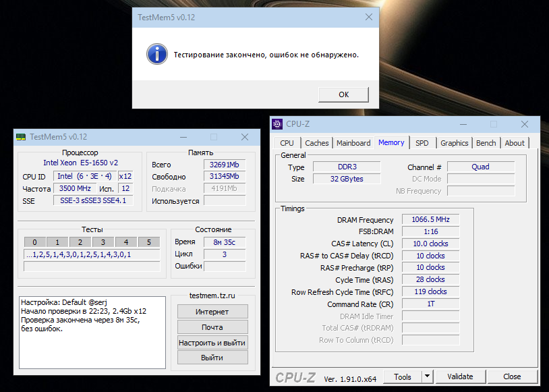The width and height of the screenshot is (549, 392).
Task: Click the 1066.5 MHz DRAM Frequency value
Action: point(431,219)
